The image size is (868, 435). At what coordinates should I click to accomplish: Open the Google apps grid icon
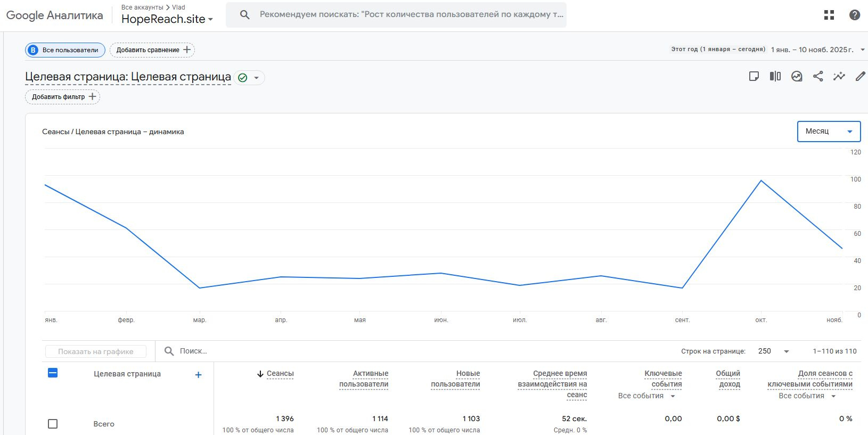click(x=829, y=15)
